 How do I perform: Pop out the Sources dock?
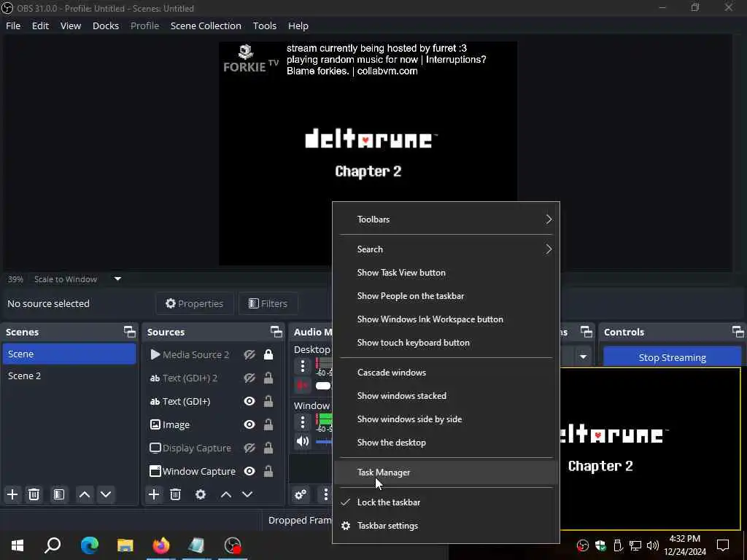276,332
